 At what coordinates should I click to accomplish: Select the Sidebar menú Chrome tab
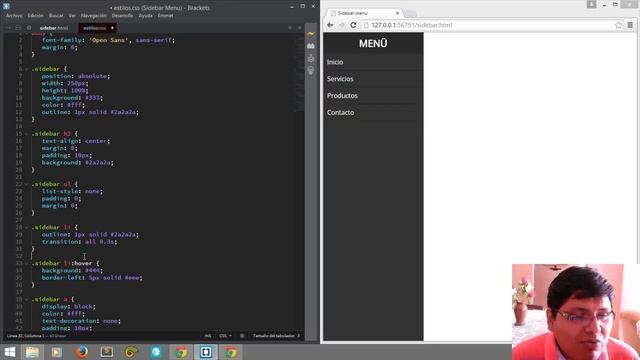(x=363, y=13)
